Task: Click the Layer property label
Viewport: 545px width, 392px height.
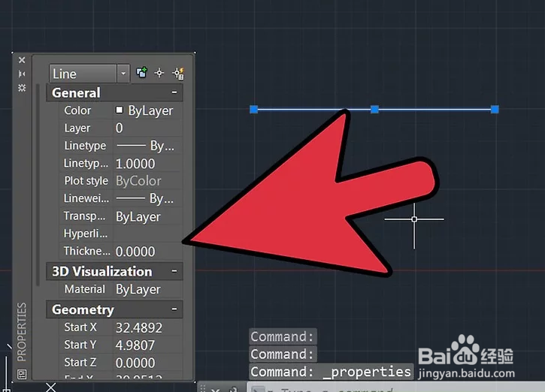Action: coord(77,128)
